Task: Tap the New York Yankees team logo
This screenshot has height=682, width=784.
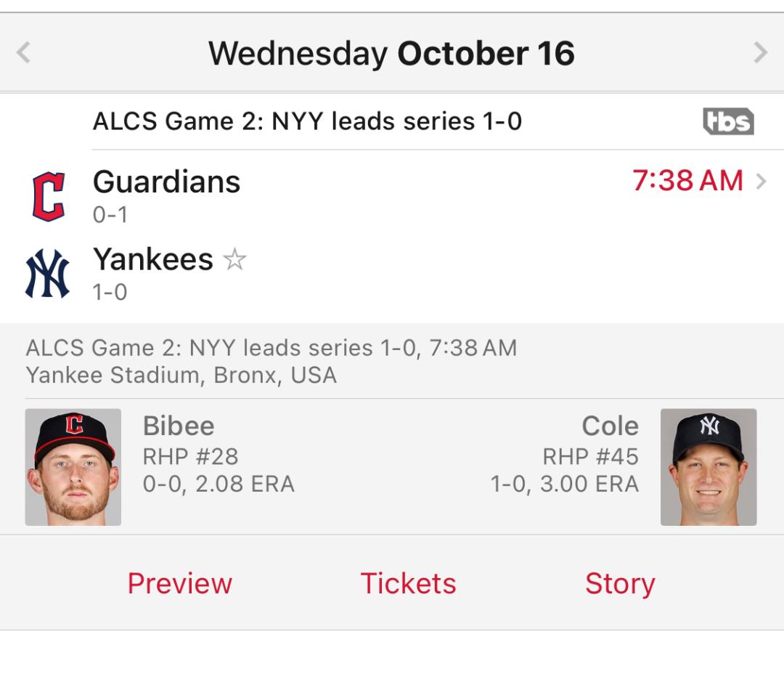Action: click(47, 274)
